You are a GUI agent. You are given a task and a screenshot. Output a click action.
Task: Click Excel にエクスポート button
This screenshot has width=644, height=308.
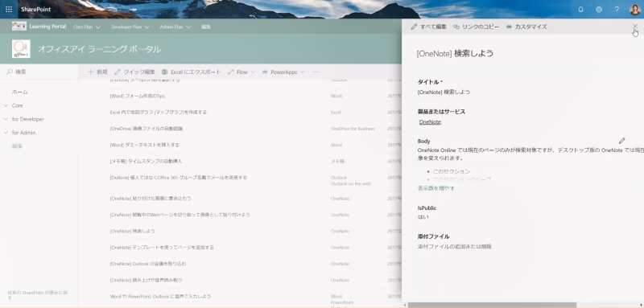pyautogui.click(x=191, y=72)
